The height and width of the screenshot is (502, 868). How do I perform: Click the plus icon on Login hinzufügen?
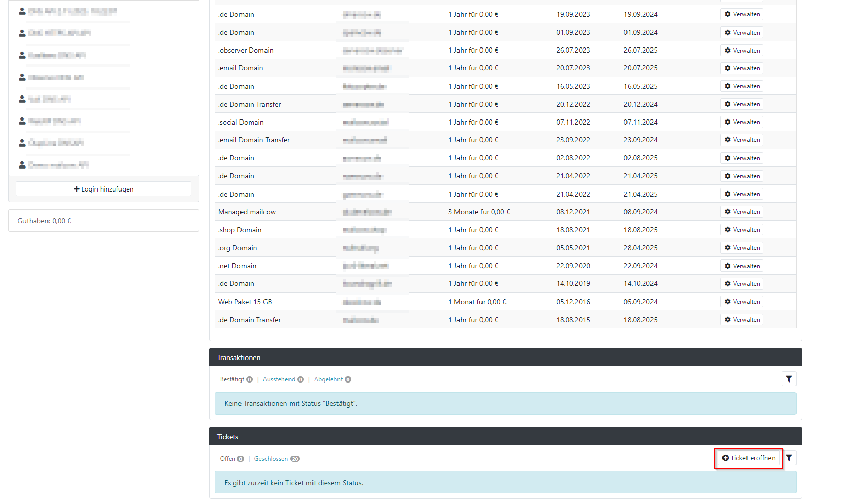(77, 189)
